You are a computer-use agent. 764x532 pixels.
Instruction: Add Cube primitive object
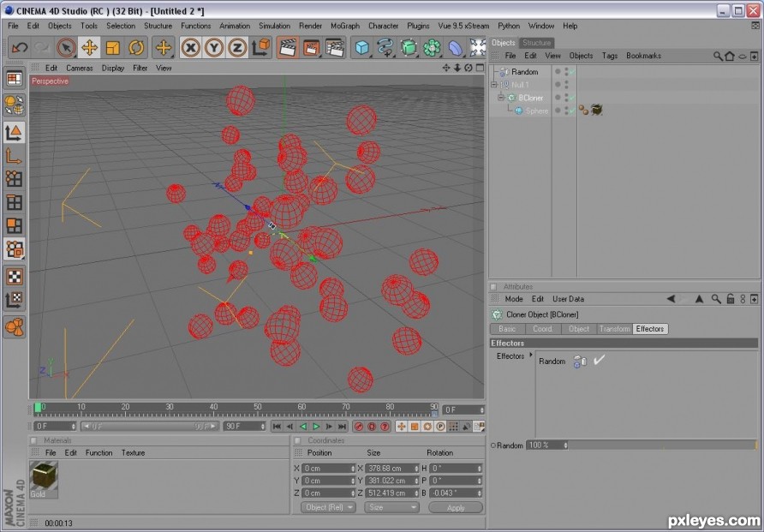click(x=362, y=48)
